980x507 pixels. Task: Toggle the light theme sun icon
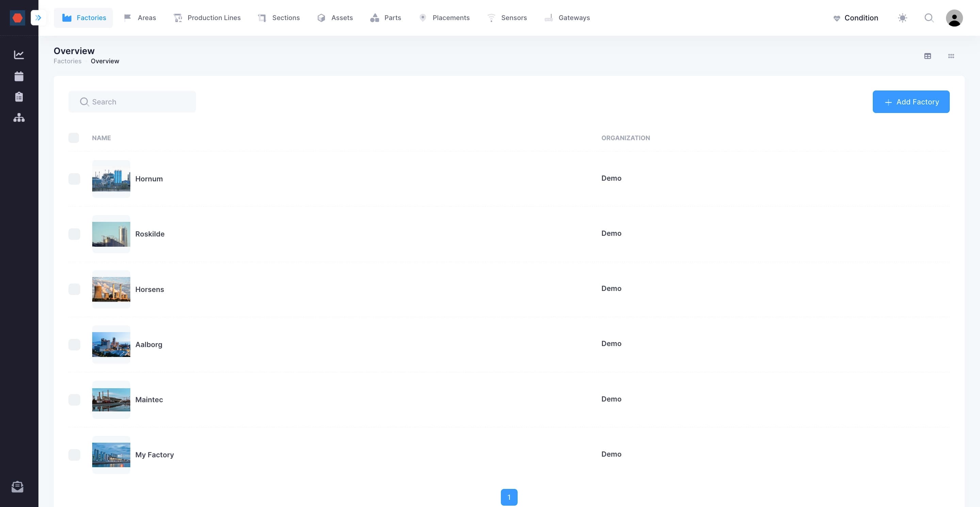tap(902, 17)
